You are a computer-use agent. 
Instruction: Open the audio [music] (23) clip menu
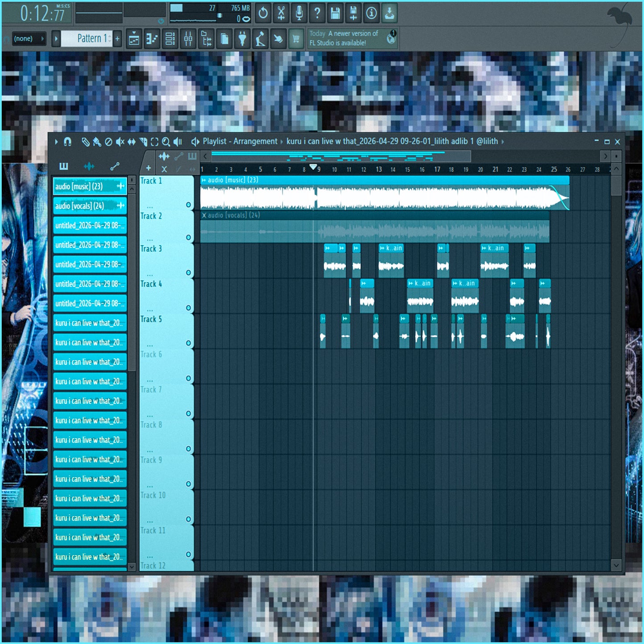204,180
